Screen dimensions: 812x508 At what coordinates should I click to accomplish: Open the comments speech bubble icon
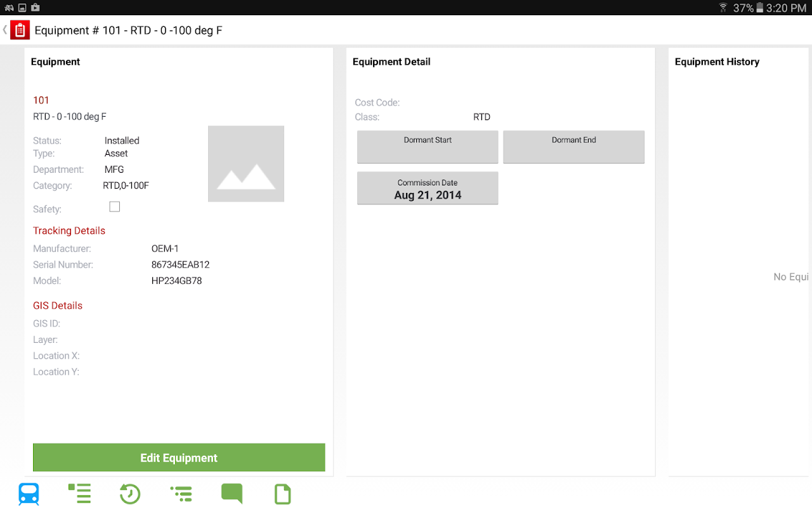(232, 493)
